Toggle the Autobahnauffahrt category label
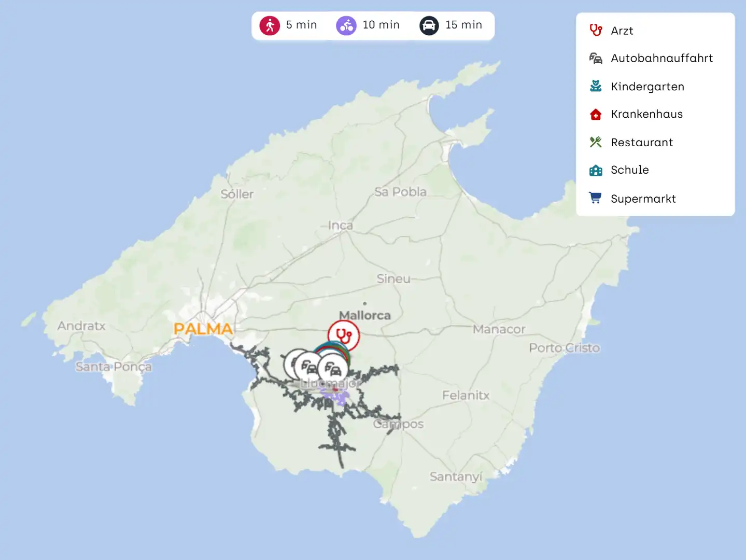 tap(662, 58)
